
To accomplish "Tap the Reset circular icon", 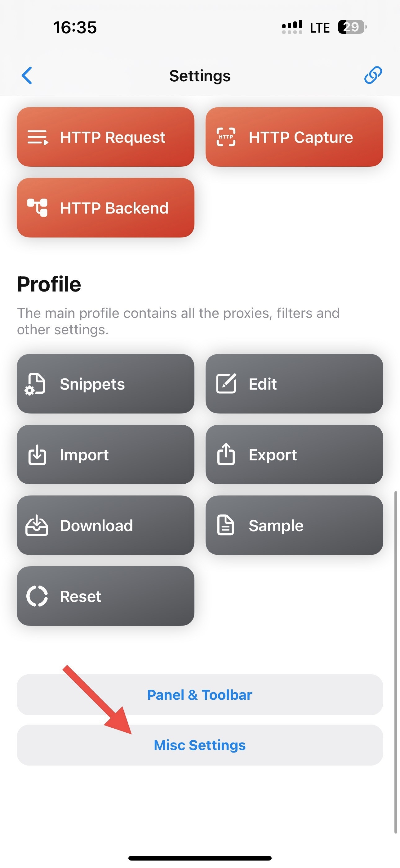I will point(37,596).
